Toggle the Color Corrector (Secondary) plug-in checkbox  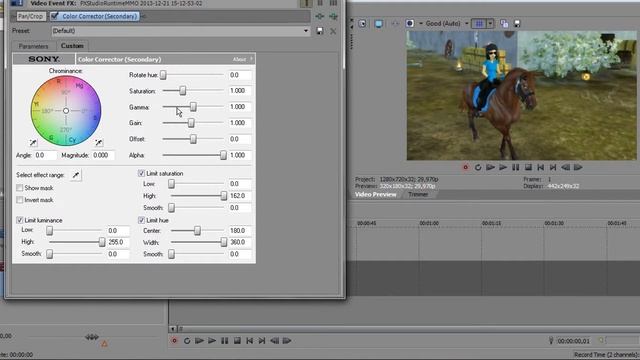(x=55, y=16)
